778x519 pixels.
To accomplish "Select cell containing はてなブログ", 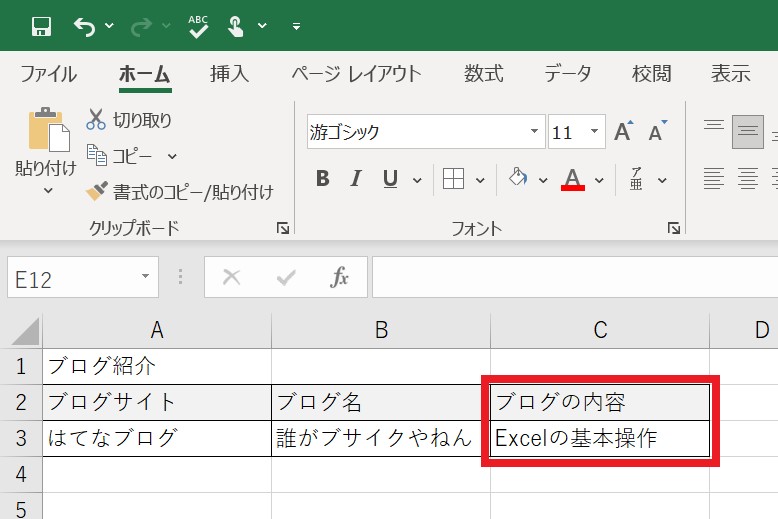I will pyautogui.click(x=157, y=439).
